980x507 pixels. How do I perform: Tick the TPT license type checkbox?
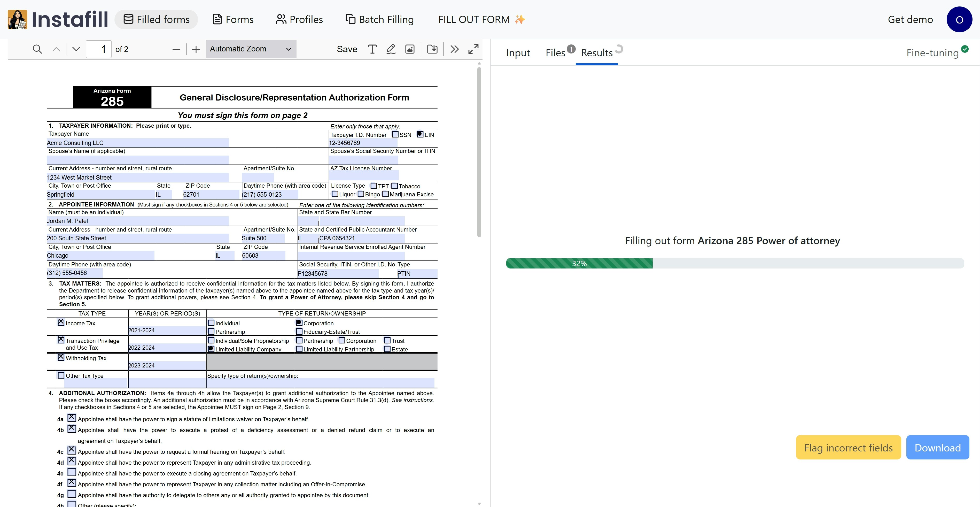click(x=374, y=186)
